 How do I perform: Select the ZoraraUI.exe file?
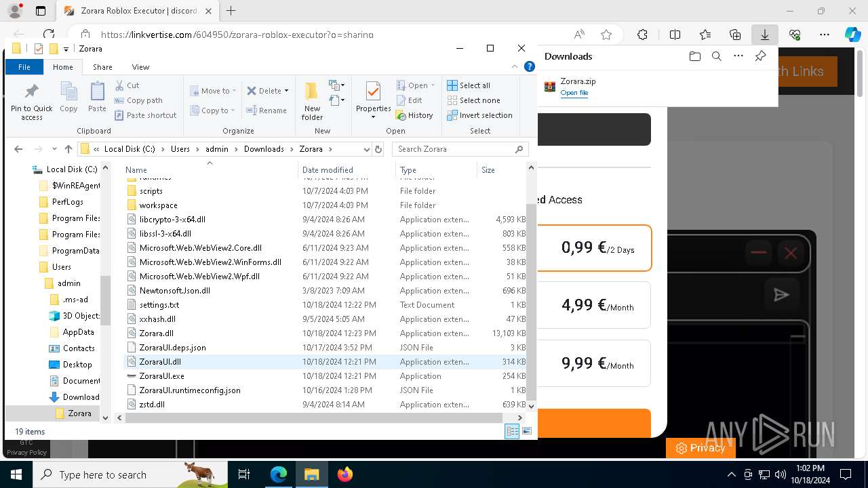162,376
